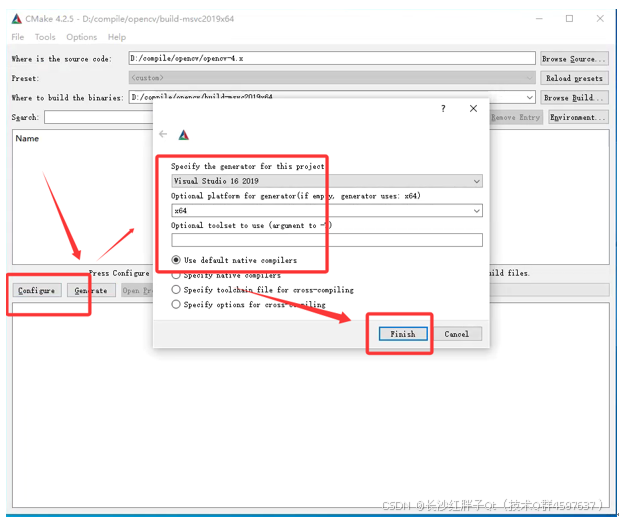Minimize the CMake window

point(539,19)
